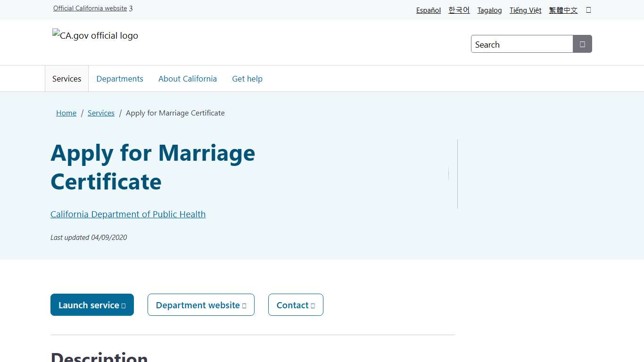
Task: Click external-link icon on Launch service button
Action: tap(124, 305)
